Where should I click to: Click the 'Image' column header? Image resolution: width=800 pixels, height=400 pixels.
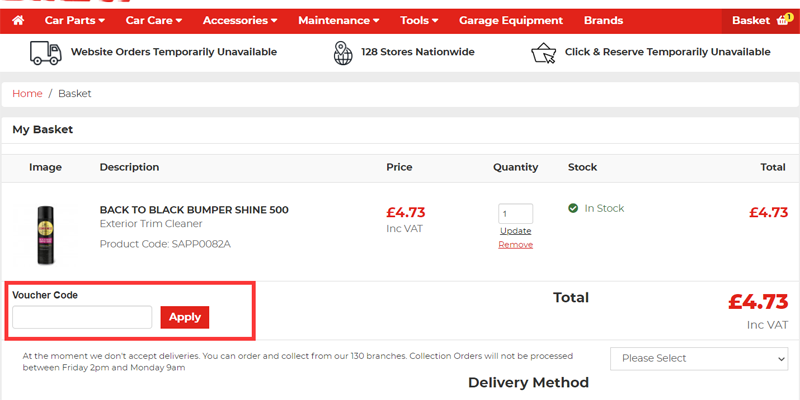tap(45, 167)
